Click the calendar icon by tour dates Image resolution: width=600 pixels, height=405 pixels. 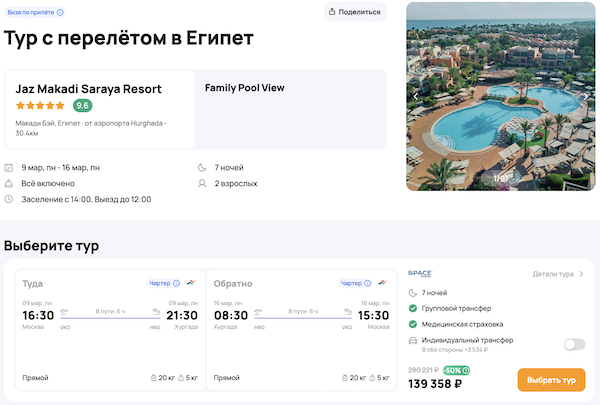pyautogui.click(x=9, y=168)
